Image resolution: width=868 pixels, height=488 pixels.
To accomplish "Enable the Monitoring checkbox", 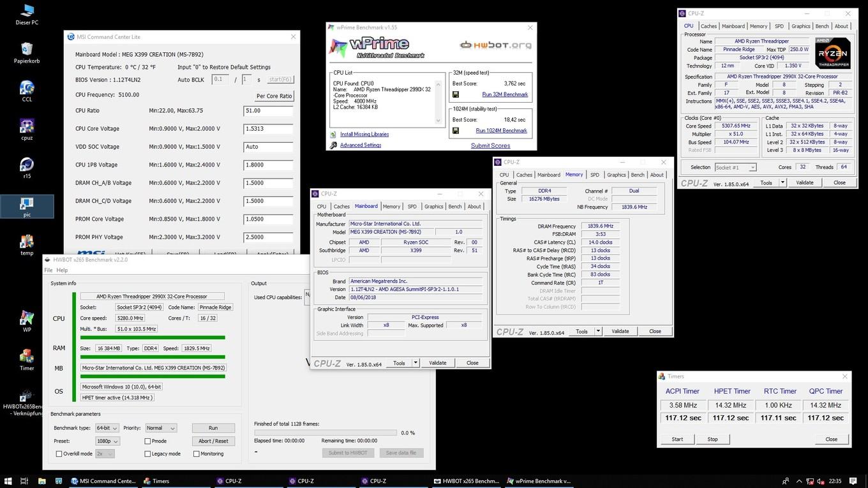I will 195,454.
